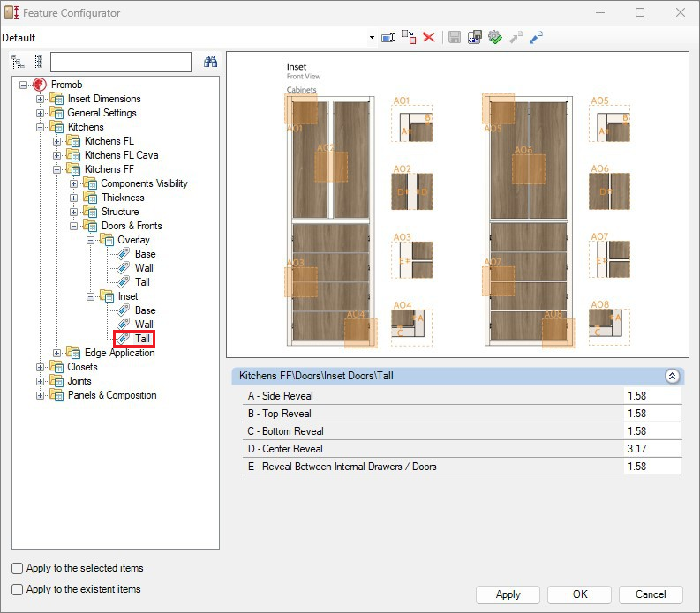Open the Default configuration dropdown
Viewport: 700px width, 613px height.
click(372, 38)
